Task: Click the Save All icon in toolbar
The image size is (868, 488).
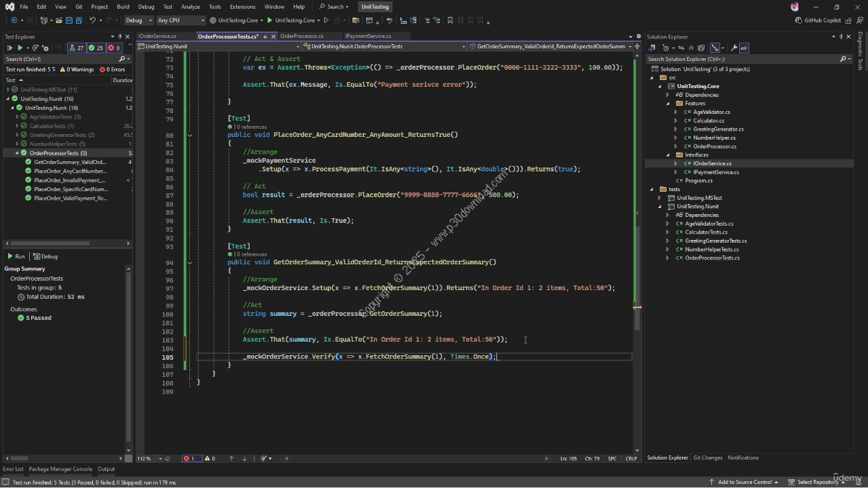Action: [79, 20]
